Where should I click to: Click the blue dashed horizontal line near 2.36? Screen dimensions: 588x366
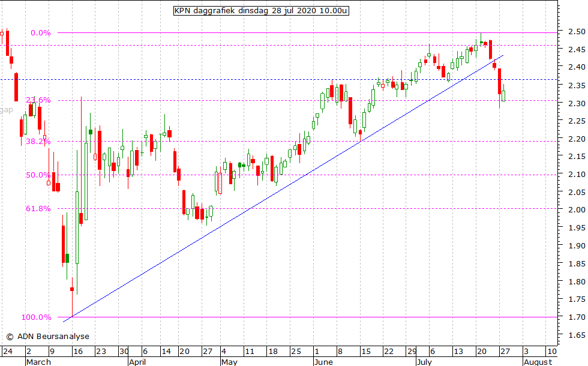pyautogui.click(x=279, y=79)
